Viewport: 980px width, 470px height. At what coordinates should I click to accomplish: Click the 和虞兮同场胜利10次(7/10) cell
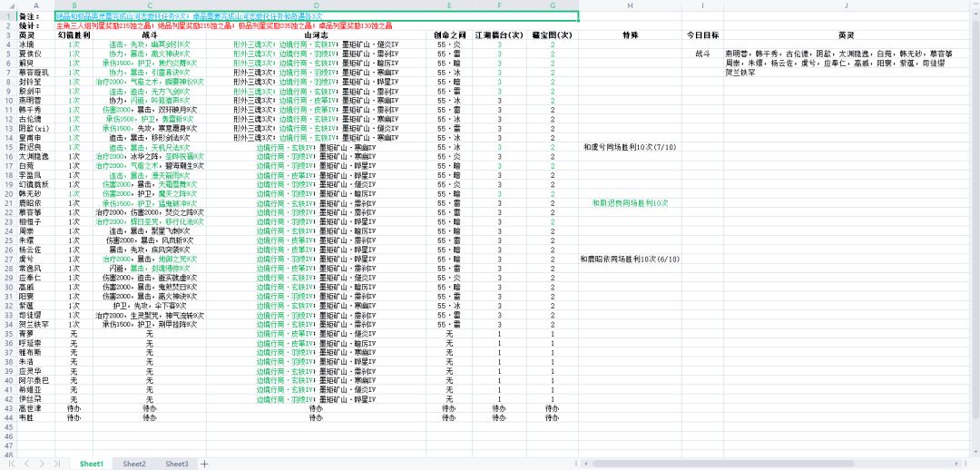coord(630,148)
